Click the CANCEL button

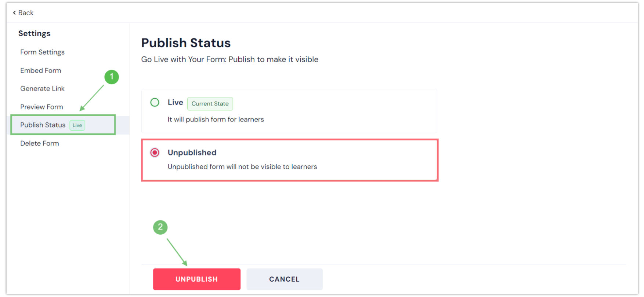[284, 279]
